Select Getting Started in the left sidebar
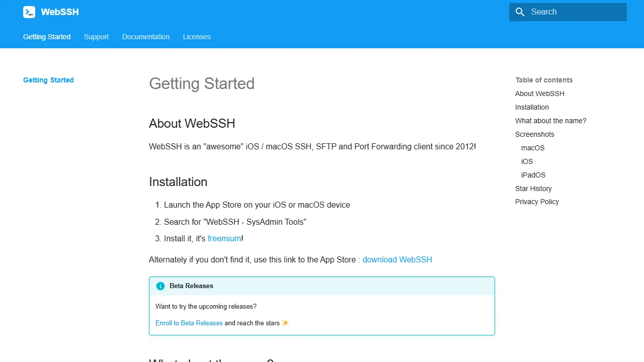Viewport: 644px width, 362px height. click(48, 80)
